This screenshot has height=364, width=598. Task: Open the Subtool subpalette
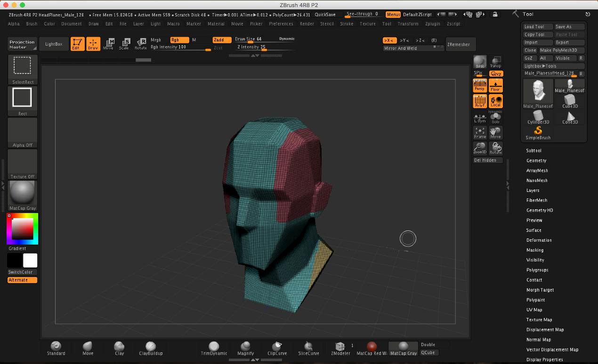[x=546, y=150]
